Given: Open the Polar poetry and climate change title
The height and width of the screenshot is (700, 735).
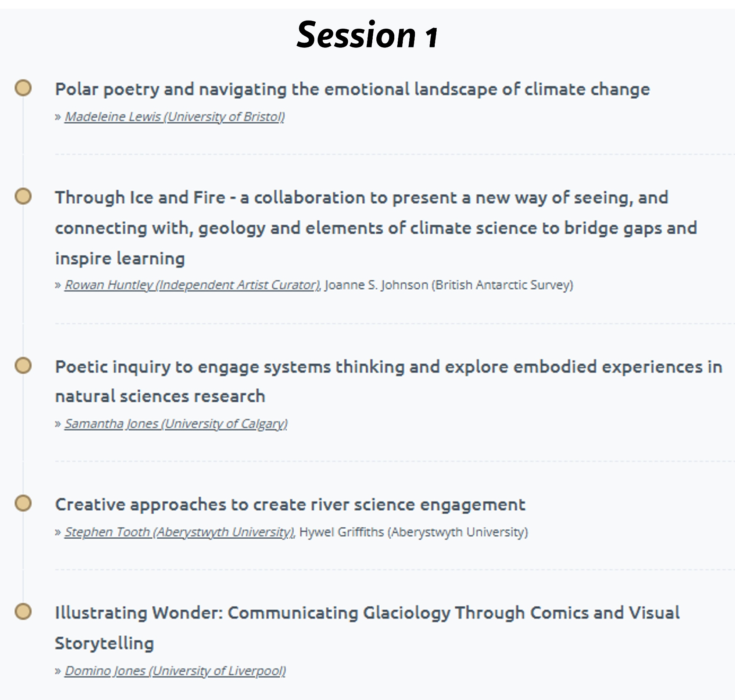Looking at the screenshot, I should [x=352, y=90].
